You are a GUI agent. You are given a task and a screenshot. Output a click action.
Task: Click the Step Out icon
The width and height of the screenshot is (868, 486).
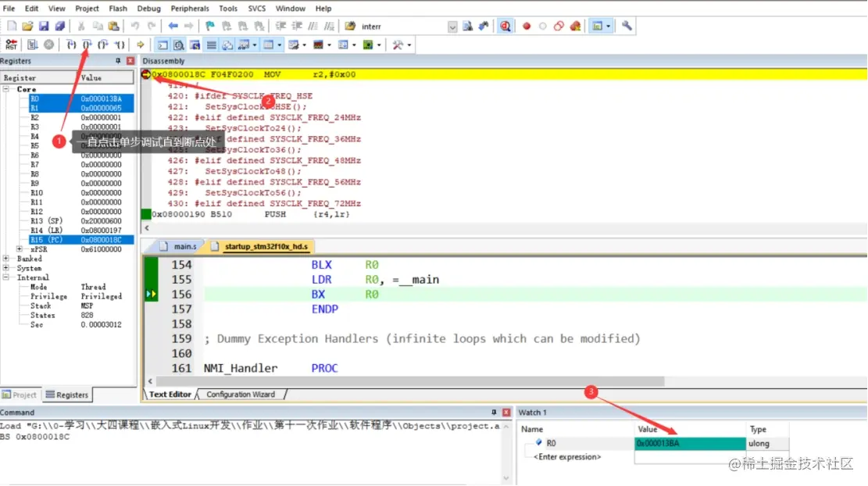tap(103, 45)
